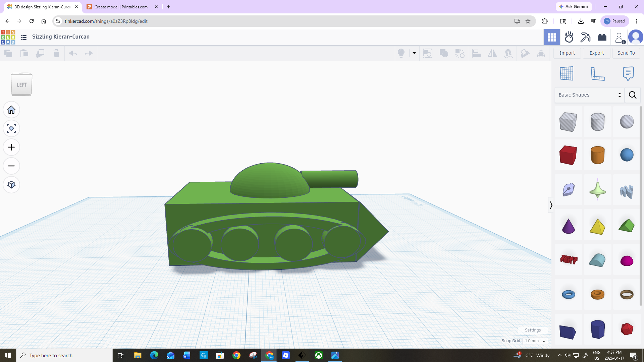Click the Ungroup shapes icon
Screen dimensions: 644x362
coord(460,53)
